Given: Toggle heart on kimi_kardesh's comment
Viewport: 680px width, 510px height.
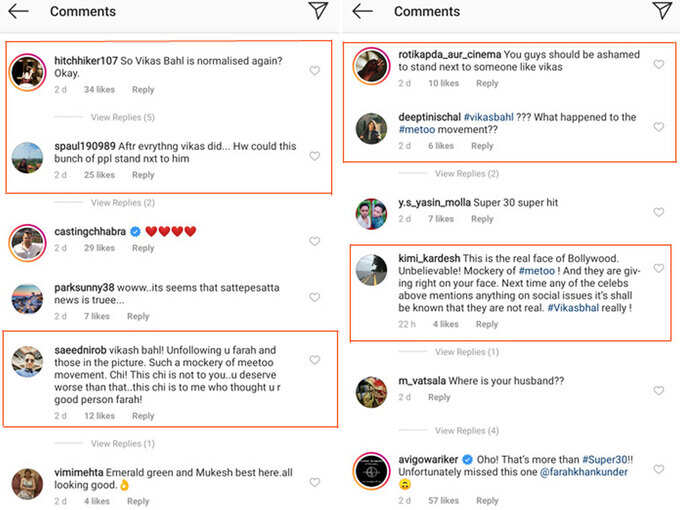Looking at the screenshot, I should click(659, 268).
